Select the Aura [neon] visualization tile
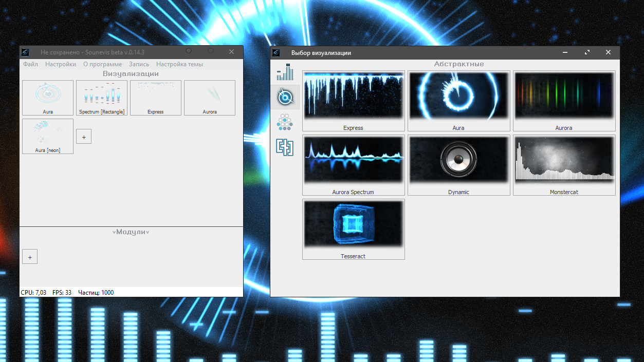 tap(48, 136)
